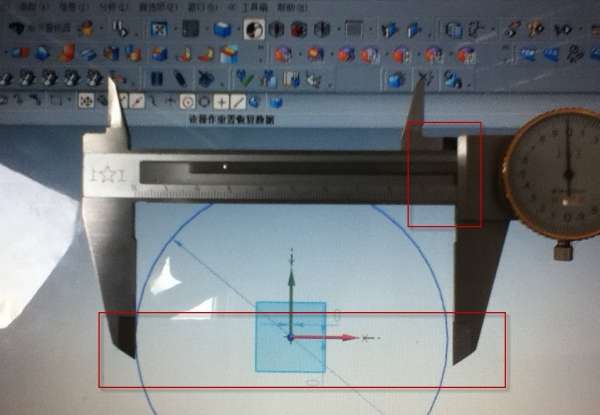Click the blue cube icon left of the X icon
Image resolution: width=600 pixels, height=415 pixels.
pos(396,80)
